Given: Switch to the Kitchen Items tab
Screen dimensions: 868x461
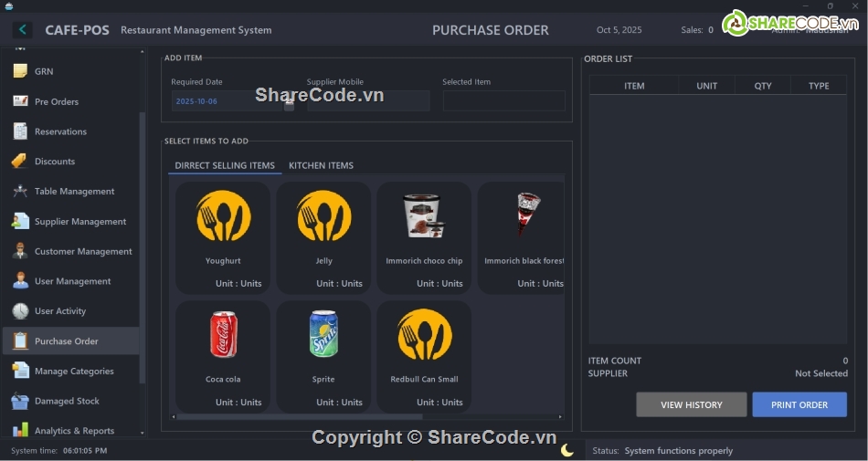Looking at the screenshot, I should [321, 165].
